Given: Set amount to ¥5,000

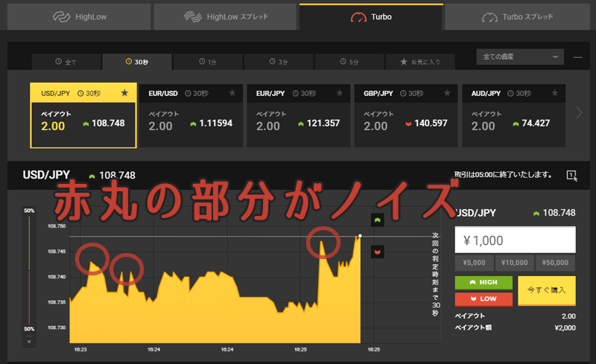Looking at the screenshot, I should pos(474,263).
